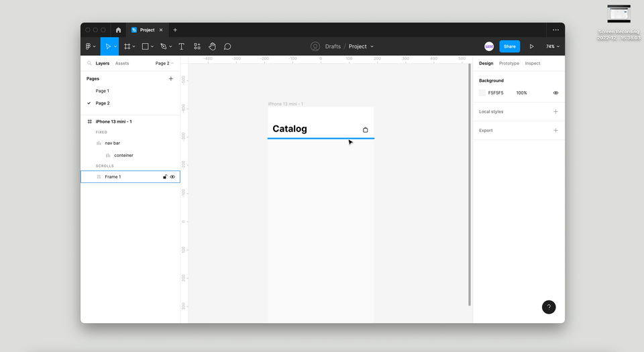Close the Project tab
644x352 pixels.
(161, 30)
